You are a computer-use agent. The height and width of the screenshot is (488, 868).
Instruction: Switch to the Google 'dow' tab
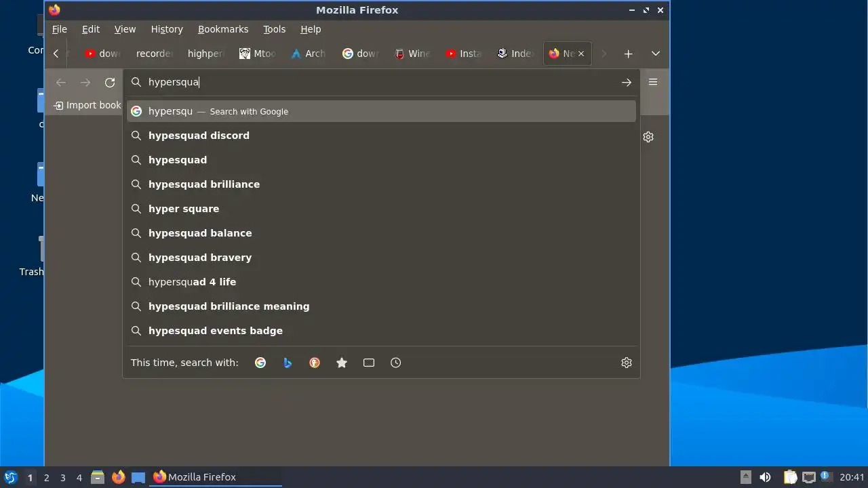359,54
